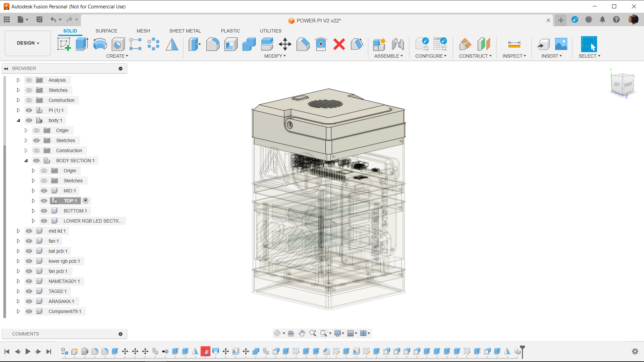
Task: Switch to the SHEET METAL tab
Action: click(185, 31)
